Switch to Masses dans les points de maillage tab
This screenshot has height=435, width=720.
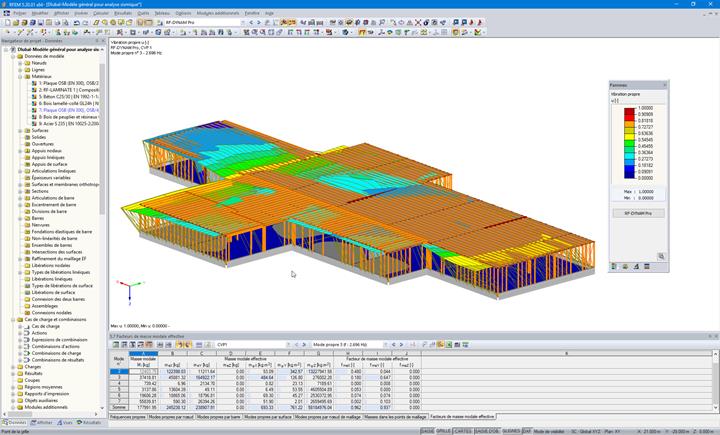coord(395,417)
